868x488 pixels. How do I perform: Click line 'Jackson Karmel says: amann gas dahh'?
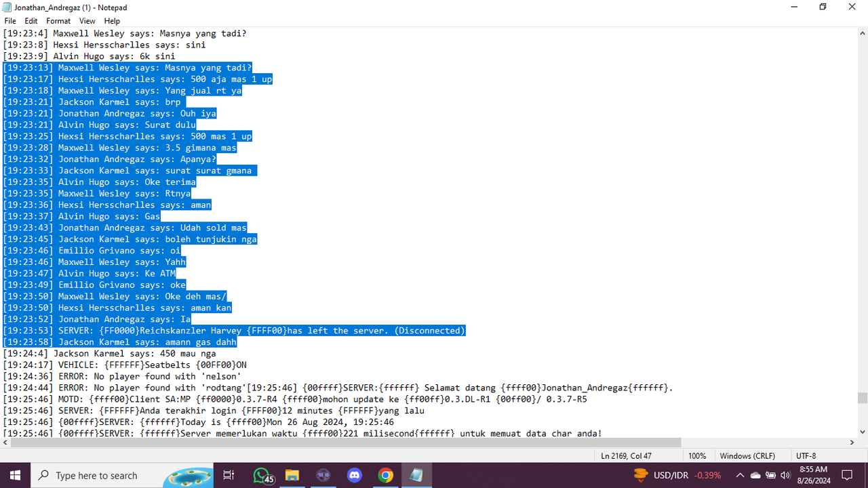(x=120, y=342)
